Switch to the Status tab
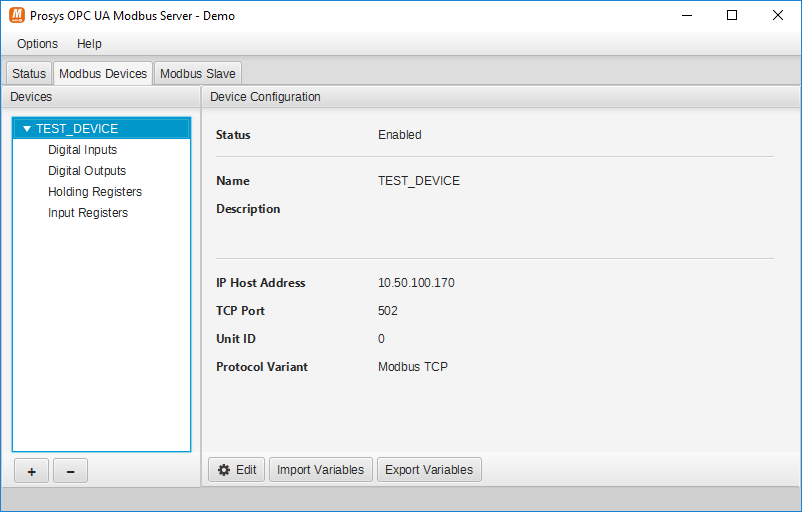This screenshot has width=802, height=512. coord(29,74)
